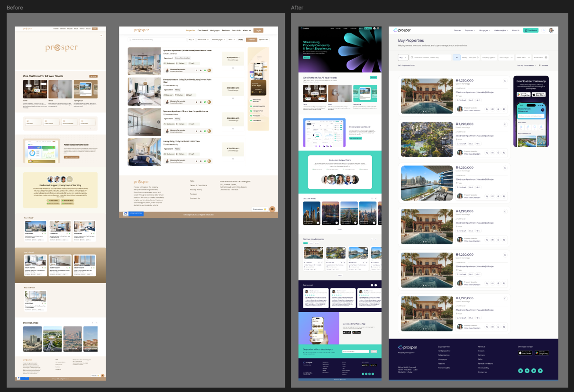The width and height of the screenshot is (574, 392).
Task: Click the prosper logo in the After listing page header
Action: (x=401, y=30)
